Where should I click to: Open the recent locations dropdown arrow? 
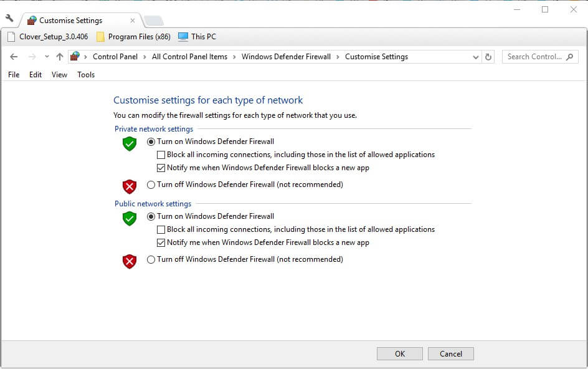(47, 57)
